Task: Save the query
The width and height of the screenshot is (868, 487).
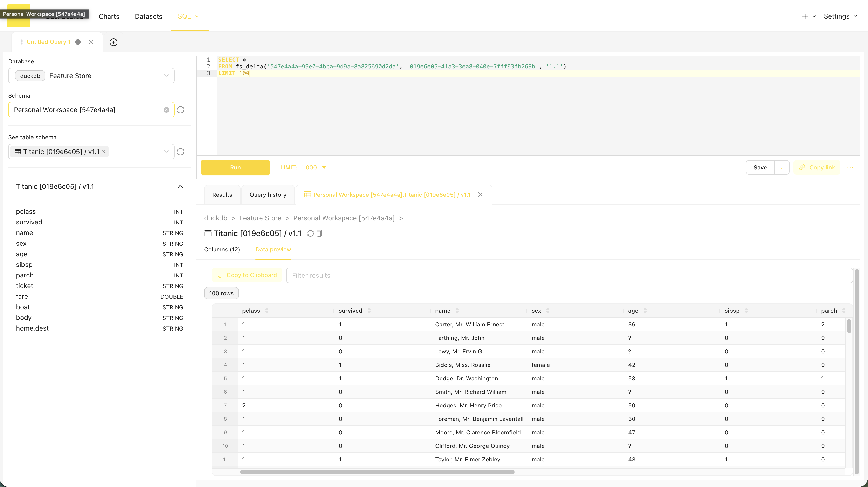Action: coord(760,167)
